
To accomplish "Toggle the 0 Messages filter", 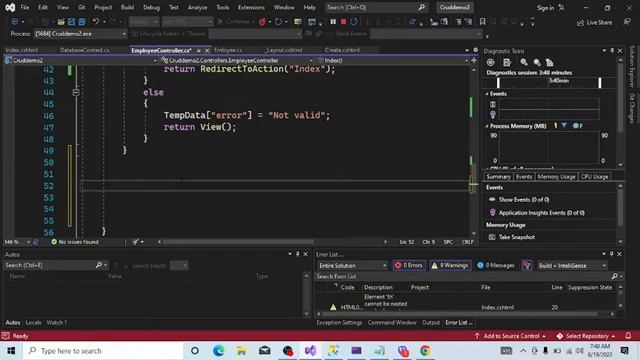I will (496, 265).
